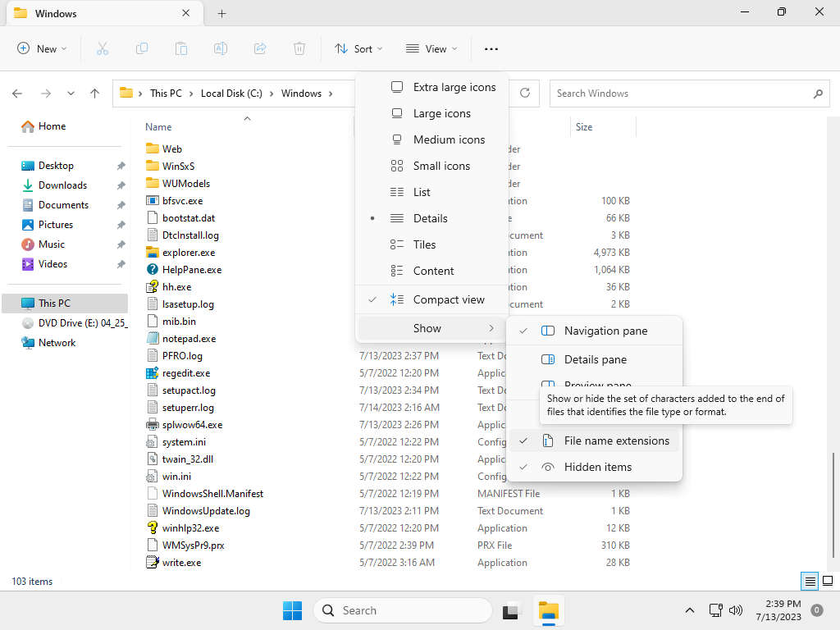Screen dimensions: 840x630
Task: Open the Sort dropdown menu
Action: tap(358, 48)
